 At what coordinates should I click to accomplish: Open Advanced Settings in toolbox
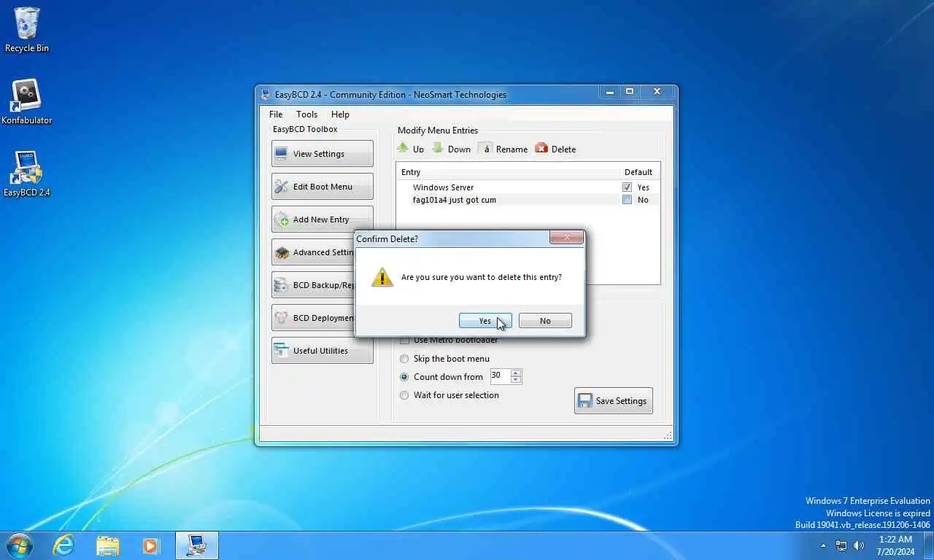(313, 252)
